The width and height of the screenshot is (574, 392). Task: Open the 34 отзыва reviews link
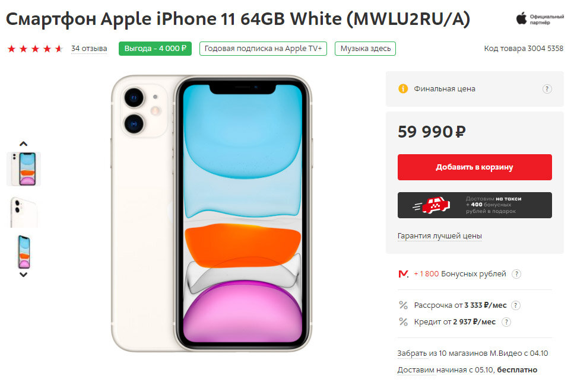tap(89, 49)
